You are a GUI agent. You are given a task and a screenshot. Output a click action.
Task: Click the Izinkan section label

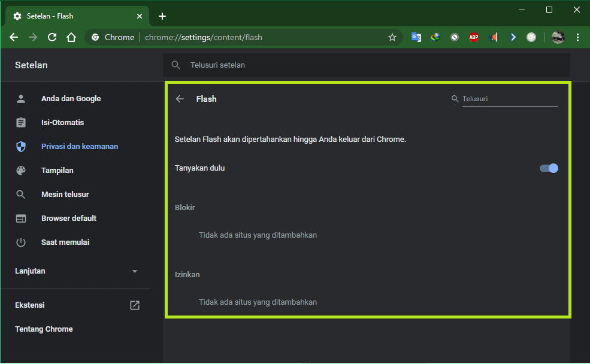click(187, 275)
